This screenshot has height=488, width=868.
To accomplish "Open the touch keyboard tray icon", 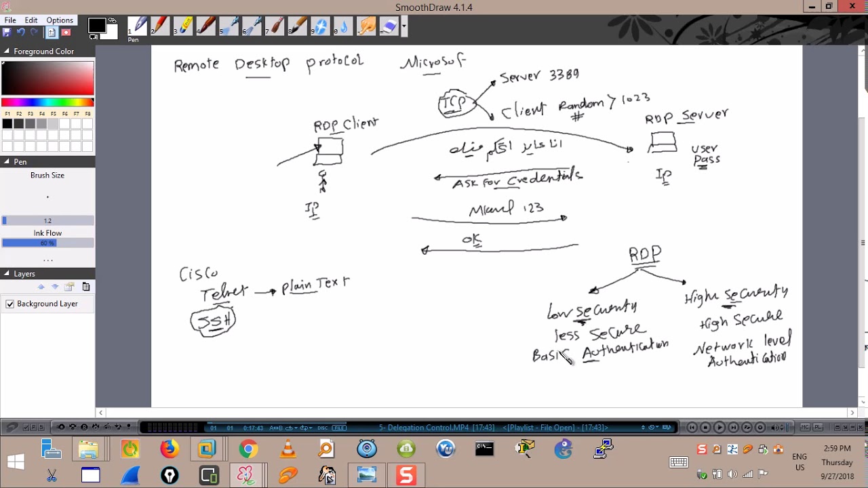I will pyautogui.click(x=679, y=462).
